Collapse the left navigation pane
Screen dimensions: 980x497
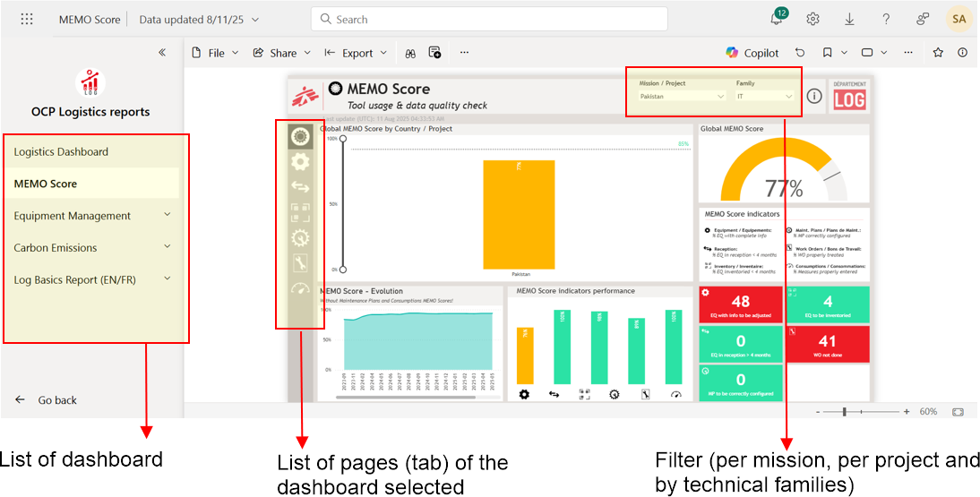click(162, 53)
